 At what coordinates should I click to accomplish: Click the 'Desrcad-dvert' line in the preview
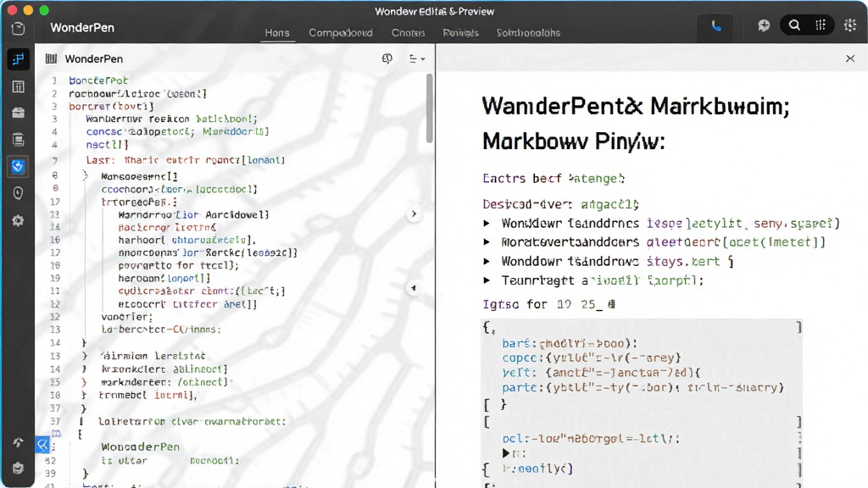pyautogui.click(x=561, y=205)
